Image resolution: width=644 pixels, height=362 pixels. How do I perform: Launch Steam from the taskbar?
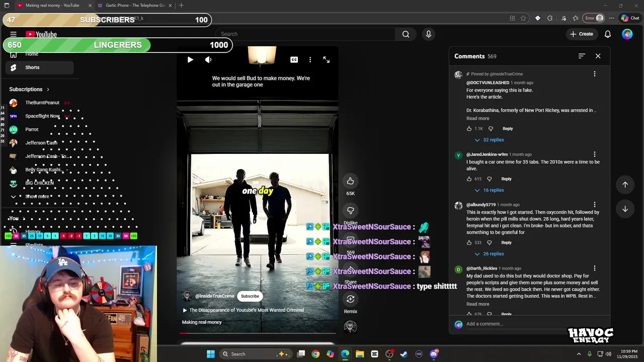tap(404, 354)
